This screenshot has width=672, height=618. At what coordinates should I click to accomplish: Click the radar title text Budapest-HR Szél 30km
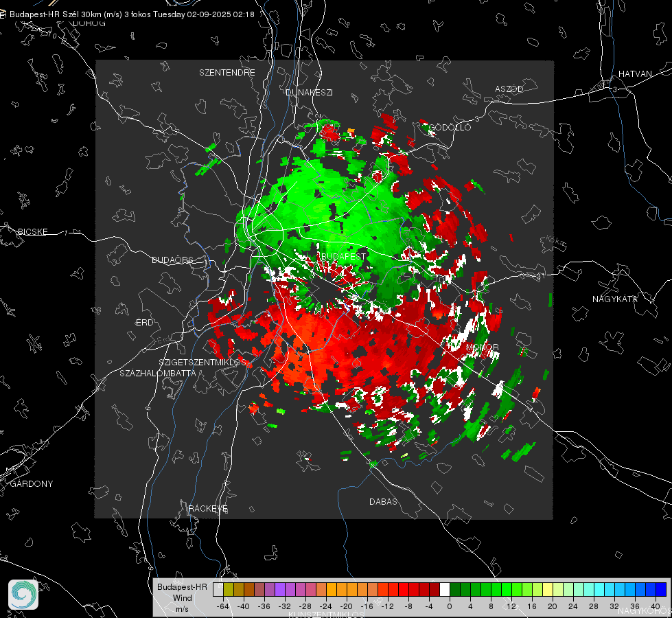[56, 14]
